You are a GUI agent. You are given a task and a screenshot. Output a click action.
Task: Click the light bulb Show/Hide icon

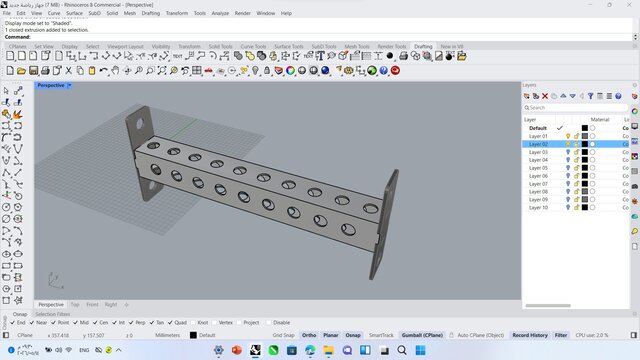(x=256, y=71)
